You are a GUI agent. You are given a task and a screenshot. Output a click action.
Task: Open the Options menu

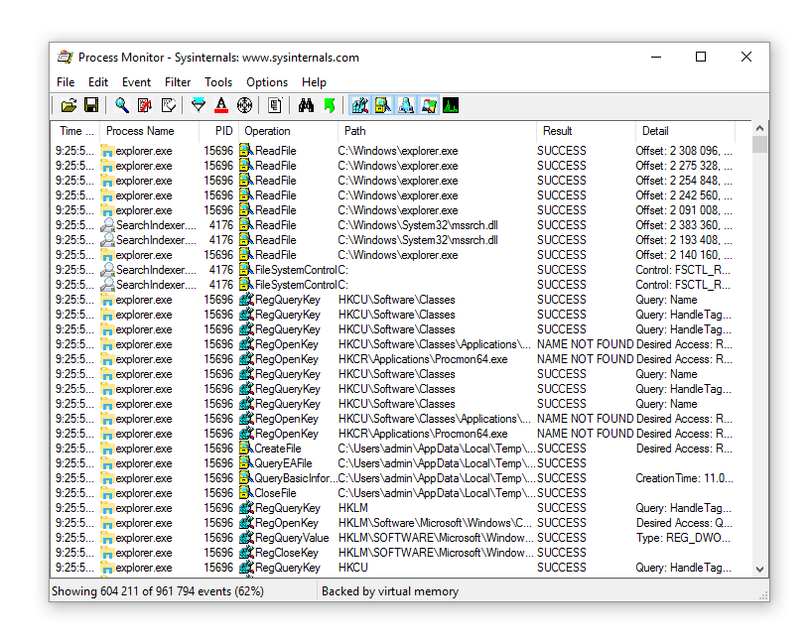point(266,82)
